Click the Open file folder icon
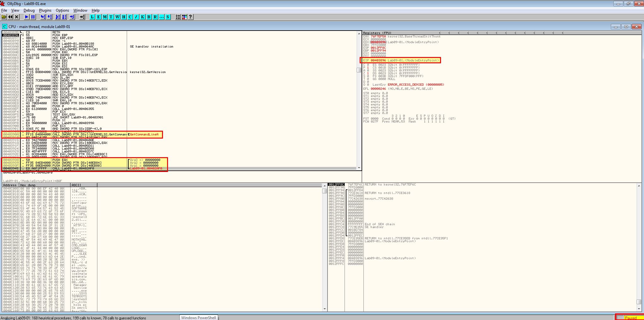Image resolution: width=644 pixels, height=320 pixels. click(x=4, y=17)
